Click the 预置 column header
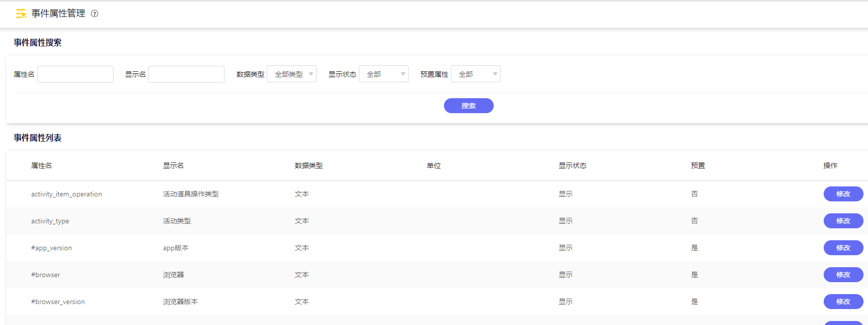Image resolution: width=868 pixels, height=325 pixels. [698, 165]
